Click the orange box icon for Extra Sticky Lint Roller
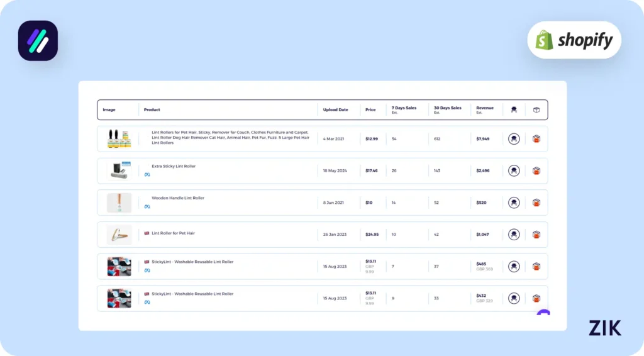The width and height of the screenshot is (644, 356). (536, 170)
